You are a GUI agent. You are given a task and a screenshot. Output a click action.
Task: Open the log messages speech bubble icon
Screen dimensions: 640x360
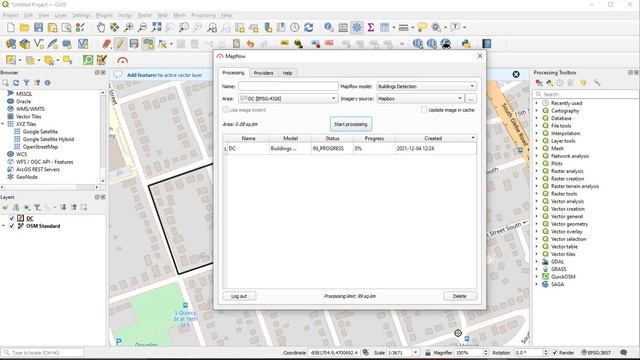pos(623,353)
